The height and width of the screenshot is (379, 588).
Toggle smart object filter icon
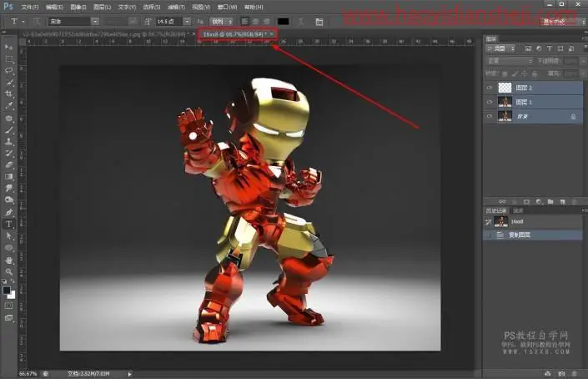571,48
